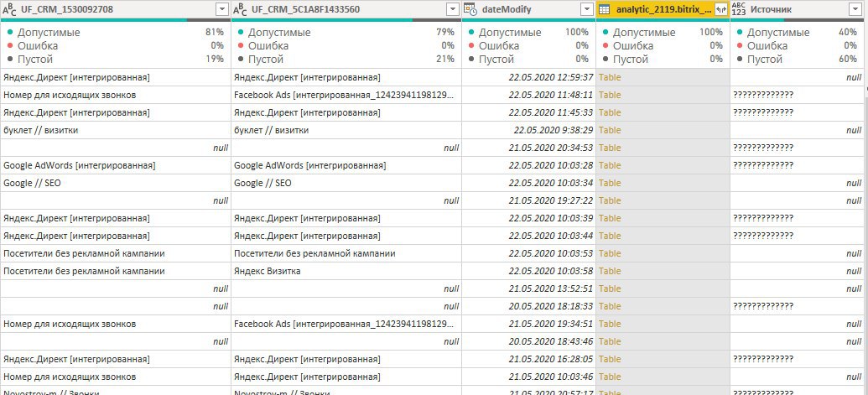This screenshot has height=395, width=868.
Task: Open filter dropdown for UF_CRM_5C1A8F1433560 column
Action: click(453, 9)
